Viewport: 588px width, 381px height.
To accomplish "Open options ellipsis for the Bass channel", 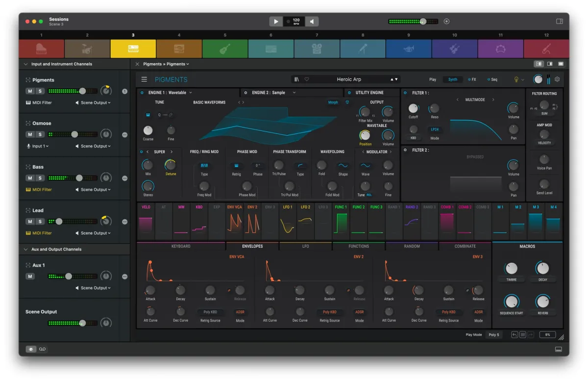I will (124, 178).
